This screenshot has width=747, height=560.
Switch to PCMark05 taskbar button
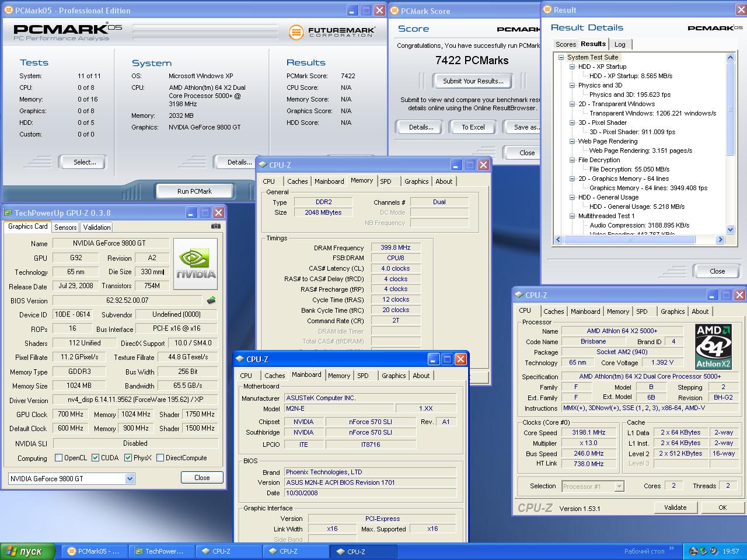click(94, 551)
